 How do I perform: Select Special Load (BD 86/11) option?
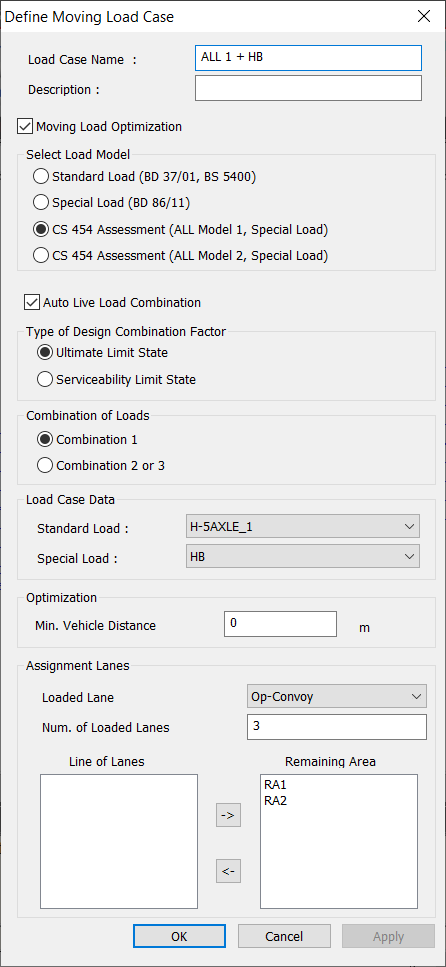point(41,202)
